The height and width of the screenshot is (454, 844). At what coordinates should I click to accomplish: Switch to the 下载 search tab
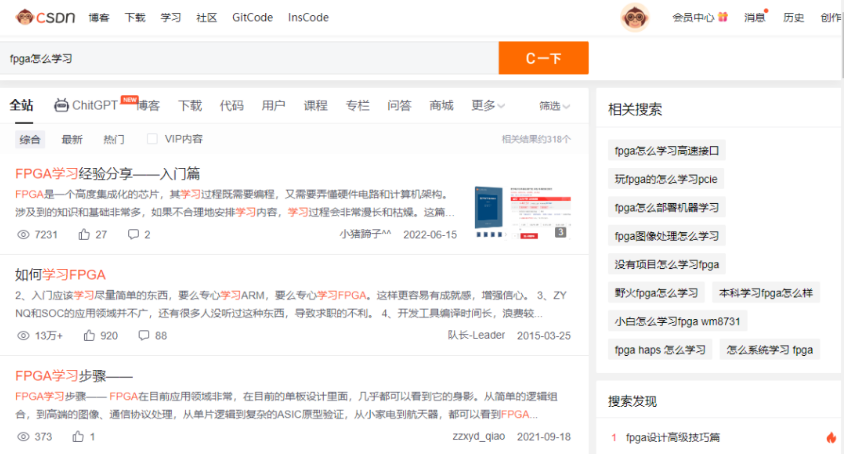click(x=190, y=106)
